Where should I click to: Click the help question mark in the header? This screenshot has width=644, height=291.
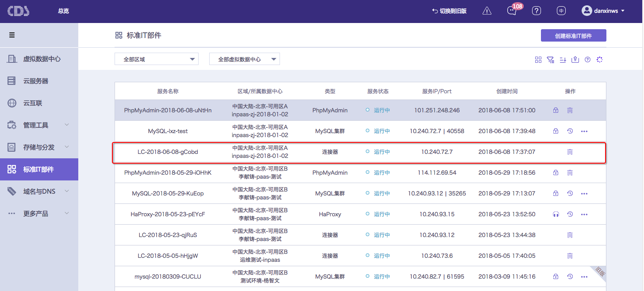(x=537, y=11)
